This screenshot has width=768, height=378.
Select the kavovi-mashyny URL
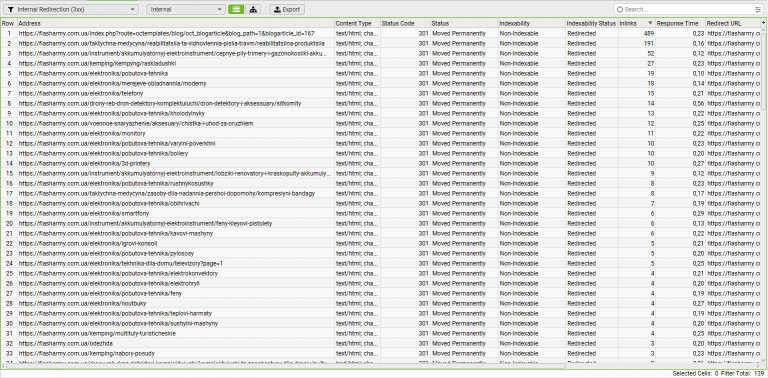pos(116,233)
